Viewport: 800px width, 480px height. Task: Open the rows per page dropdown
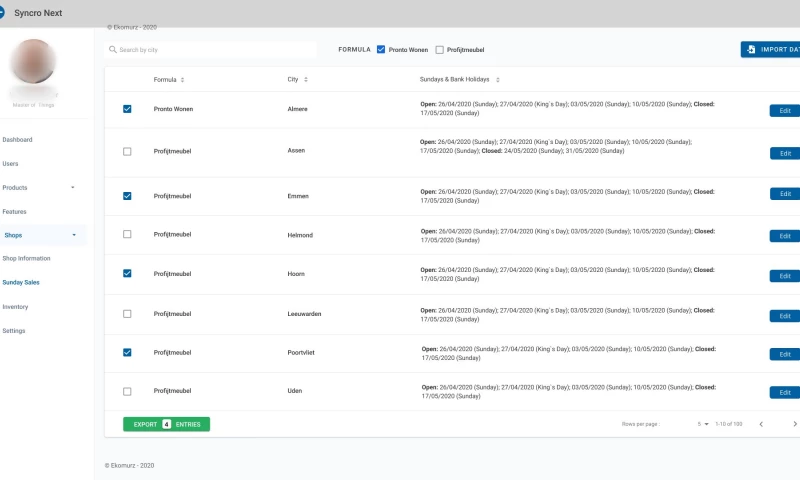pos(705,424)
